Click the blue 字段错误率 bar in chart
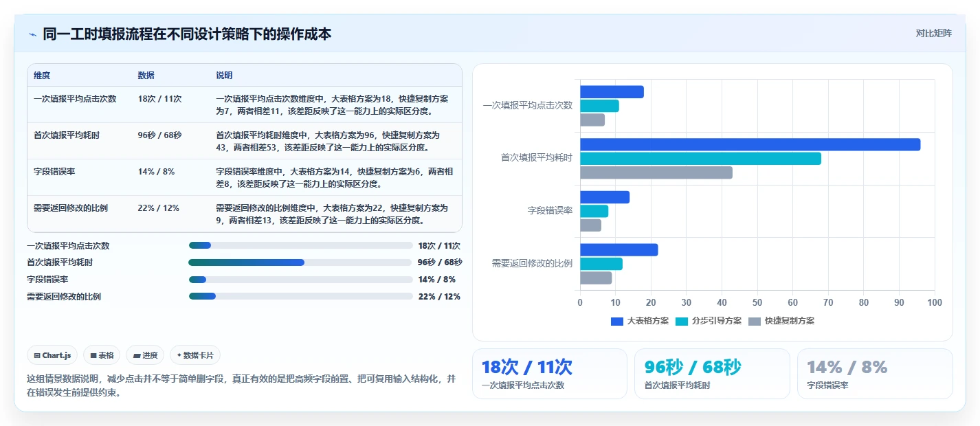Screen dimensions: 980x426 605,197
